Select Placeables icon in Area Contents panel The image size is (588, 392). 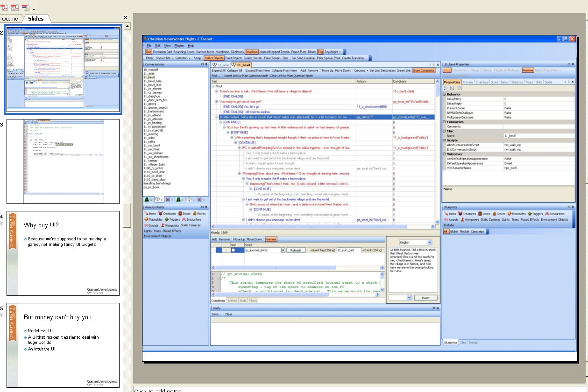[x=147, y=219]
